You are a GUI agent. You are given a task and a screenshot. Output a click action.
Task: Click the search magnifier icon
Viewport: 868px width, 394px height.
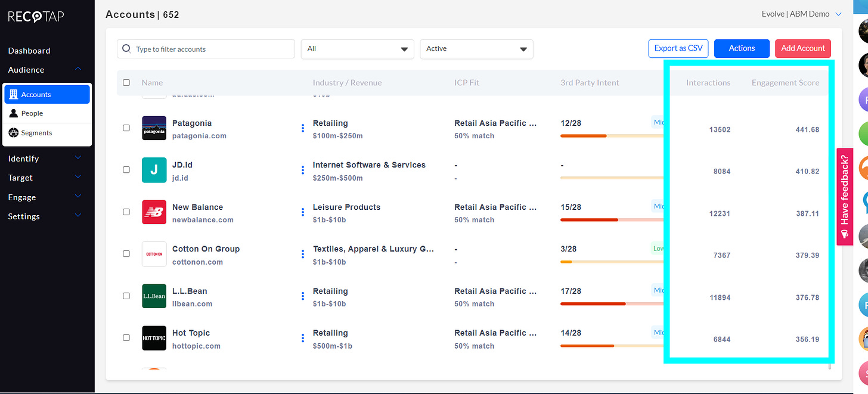pyautogui.click(x=126, y=49)
